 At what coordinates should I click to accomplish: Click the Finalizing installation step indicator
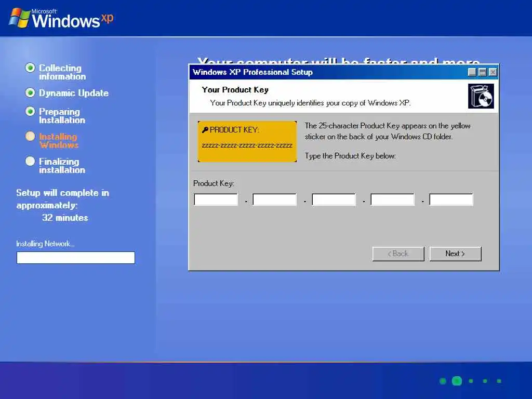click(30, 161)
